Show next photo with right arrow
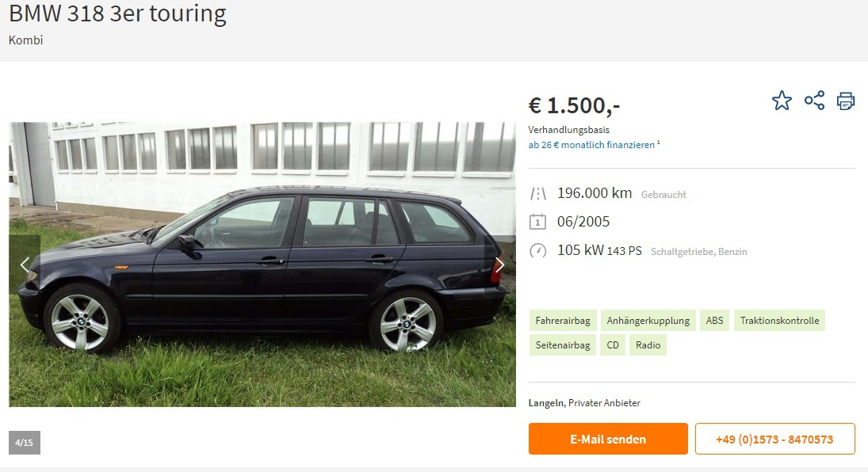The width and height of the screenshot is (868, 472). pyautogui.click(x=499, y=265)
